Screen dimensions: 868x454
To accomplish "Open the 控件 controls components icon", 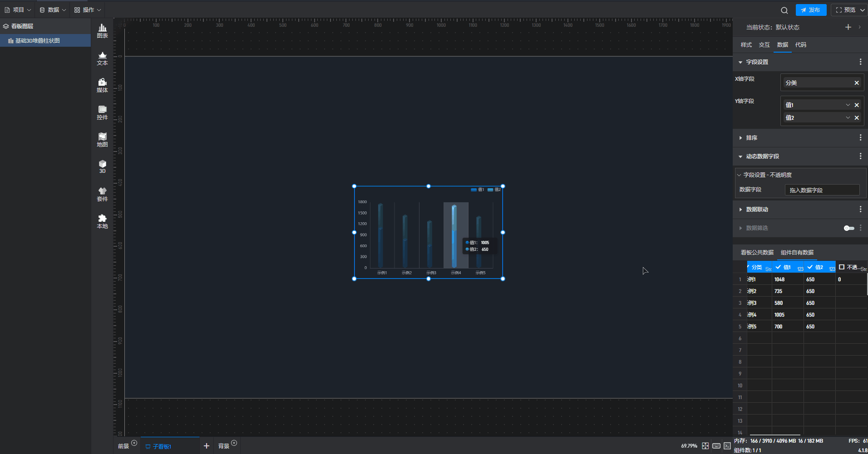I will click(102, 112).
